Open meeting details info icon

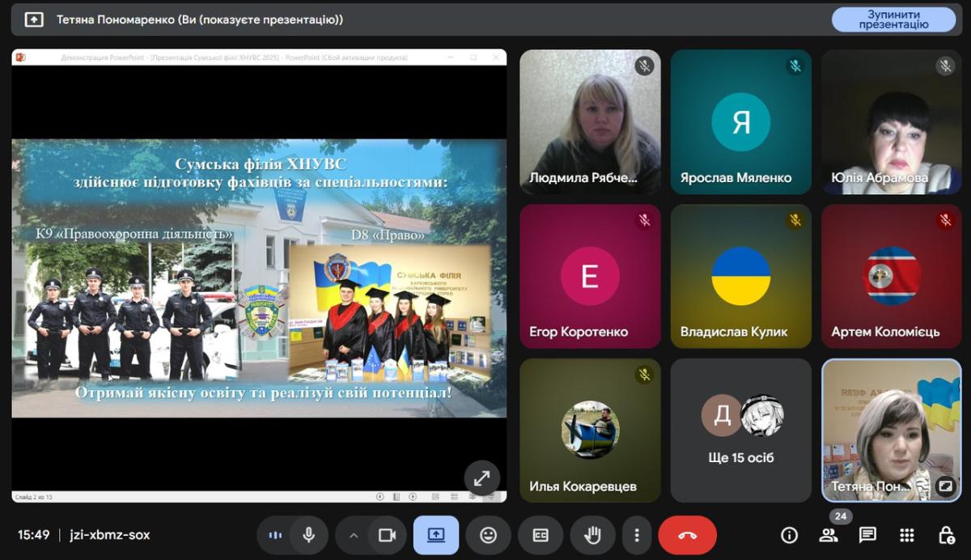point(789,535)
